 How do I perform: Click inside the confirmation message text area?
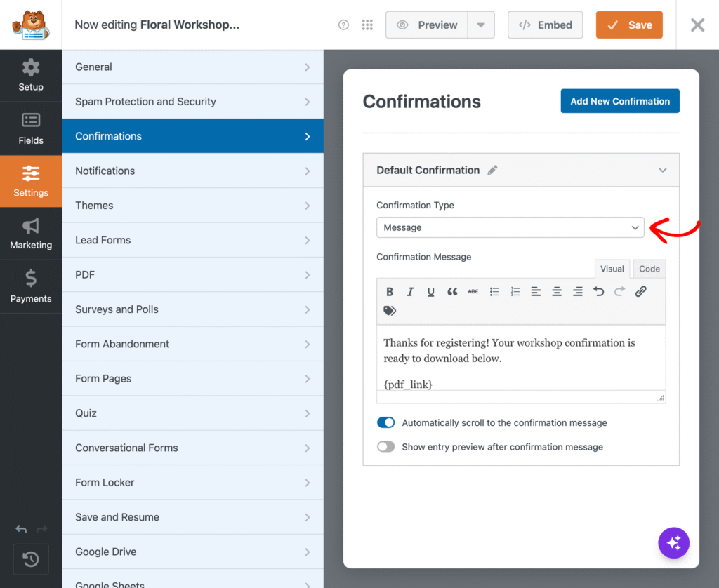coord(521,358)
